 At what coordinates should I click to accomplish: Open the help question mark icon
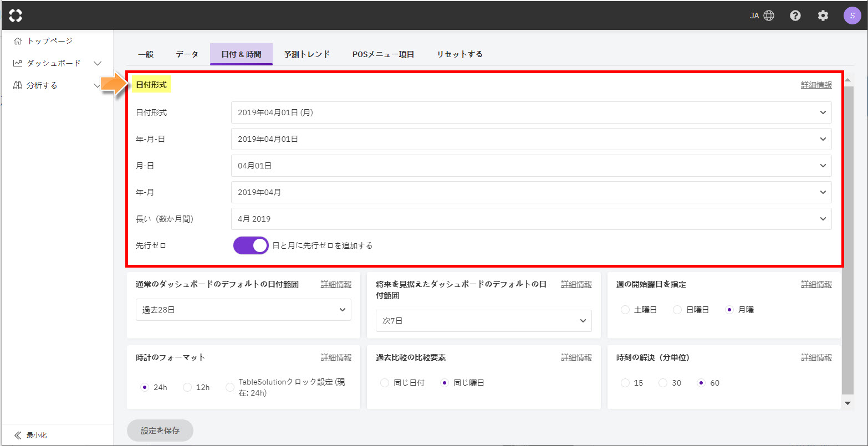click(795, 16)
